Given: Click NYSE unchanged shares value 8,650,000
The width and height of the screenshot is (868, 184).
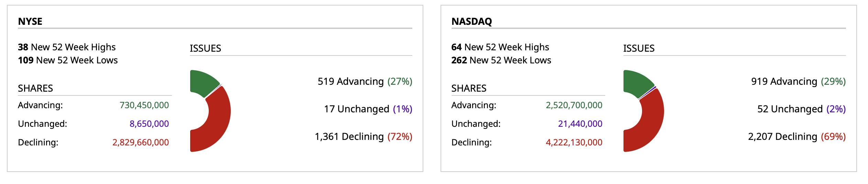Looking at the screenshot, I should tap(149, 124).
